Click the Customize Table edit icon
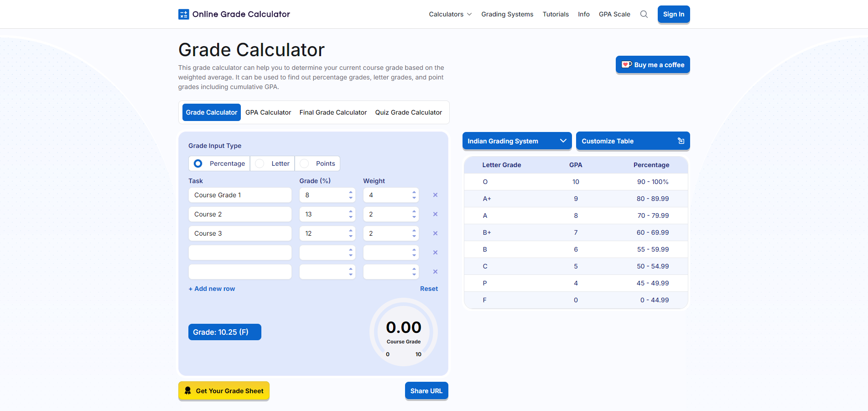Viewport: 868px width, 411px height. (x=681, y=141)
